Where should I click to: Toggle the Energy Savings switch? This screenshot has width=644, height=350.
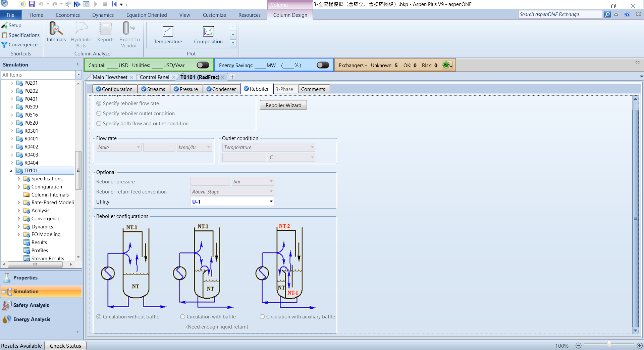(323, 65)
